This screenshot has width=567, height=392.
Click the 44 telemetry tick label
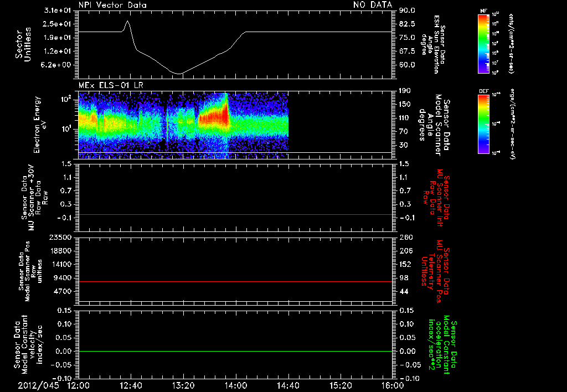403,291
